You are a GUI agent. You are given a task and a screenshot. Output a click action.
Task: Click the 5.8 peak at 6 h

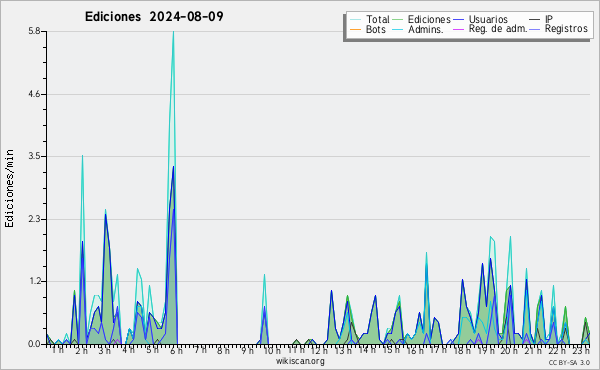click(x=173, y=32)
